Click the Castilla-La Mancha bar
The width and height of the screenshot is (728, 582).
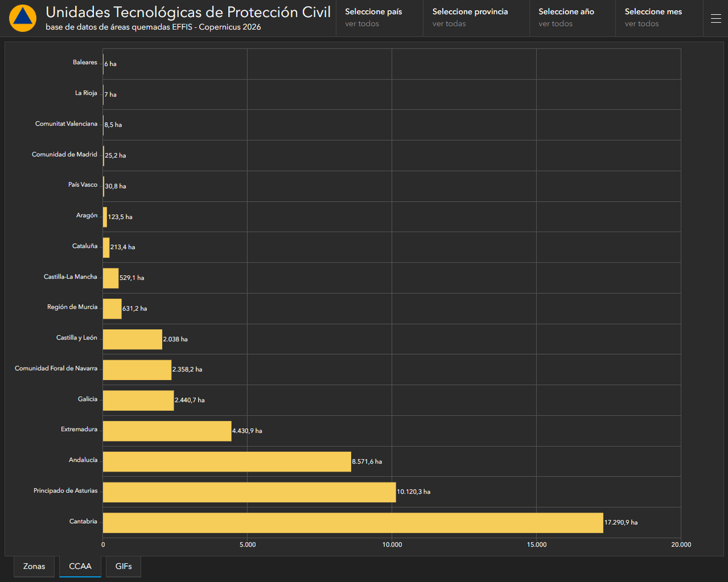click(111, 278)
